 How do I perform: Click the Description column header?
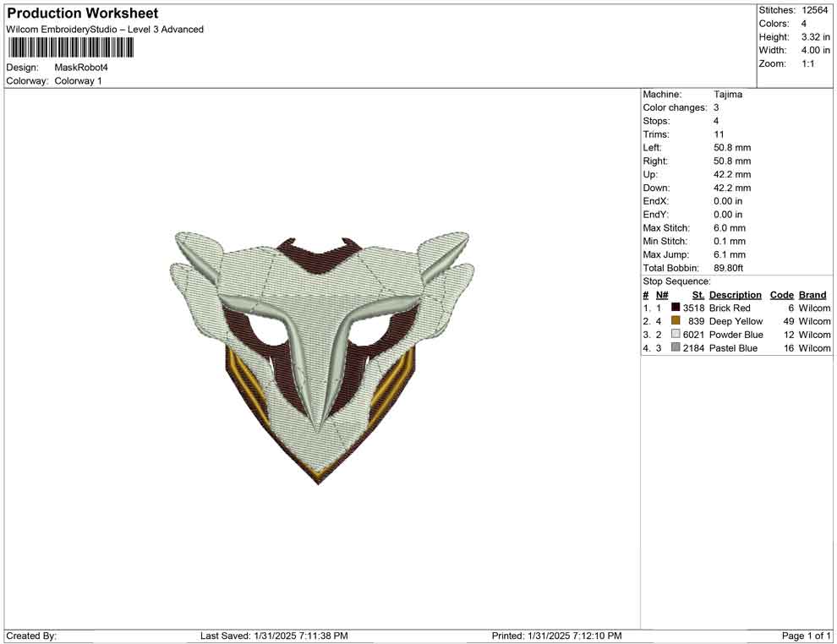tap(736, 294)
